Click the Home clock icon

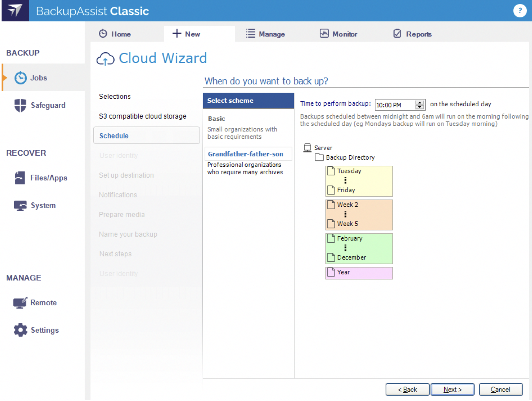(103, 33)
